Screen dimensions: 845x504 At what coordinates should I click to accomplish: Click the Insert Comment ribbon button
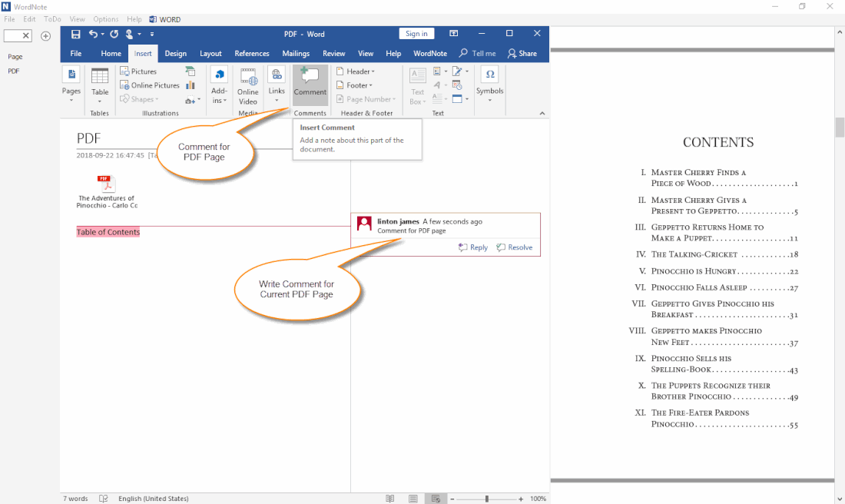[x=310, y=84]
